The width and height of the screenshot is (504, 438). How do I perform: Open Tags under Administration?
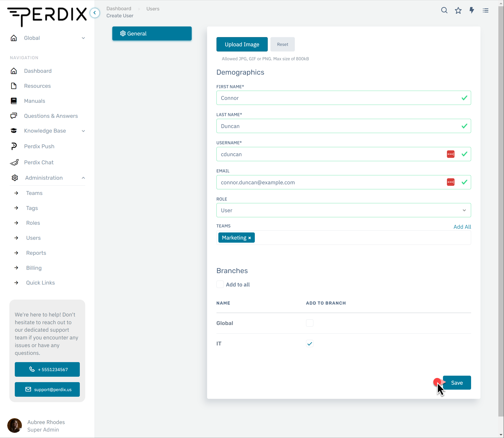(x=32, y=208)
